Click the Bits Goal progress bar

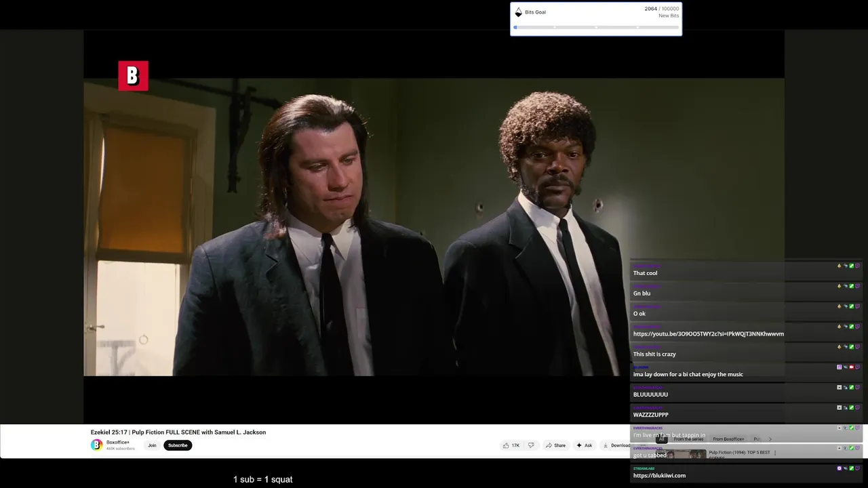(x=597, y=27)
